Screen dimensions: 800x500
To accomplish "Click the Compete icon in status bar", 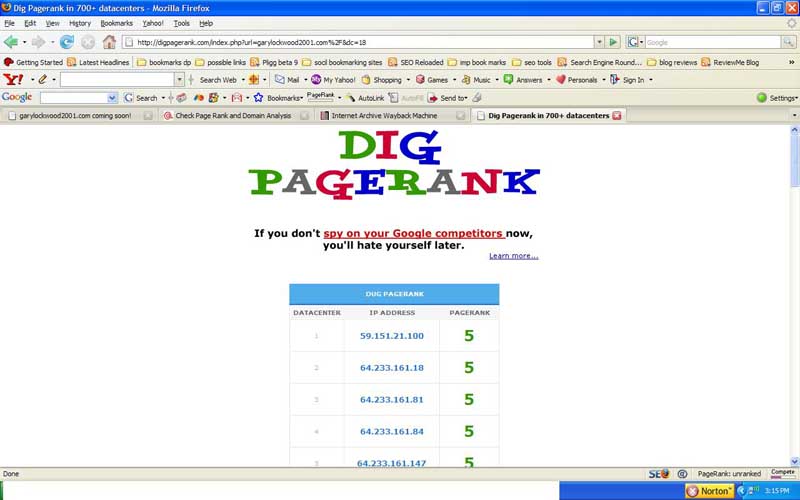I will point(783,473).
